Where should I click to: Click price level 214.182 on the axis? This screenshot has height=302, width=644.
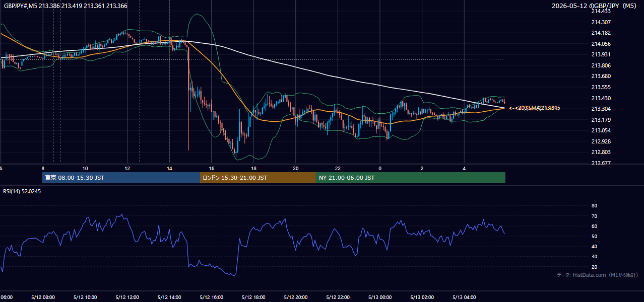601,33
